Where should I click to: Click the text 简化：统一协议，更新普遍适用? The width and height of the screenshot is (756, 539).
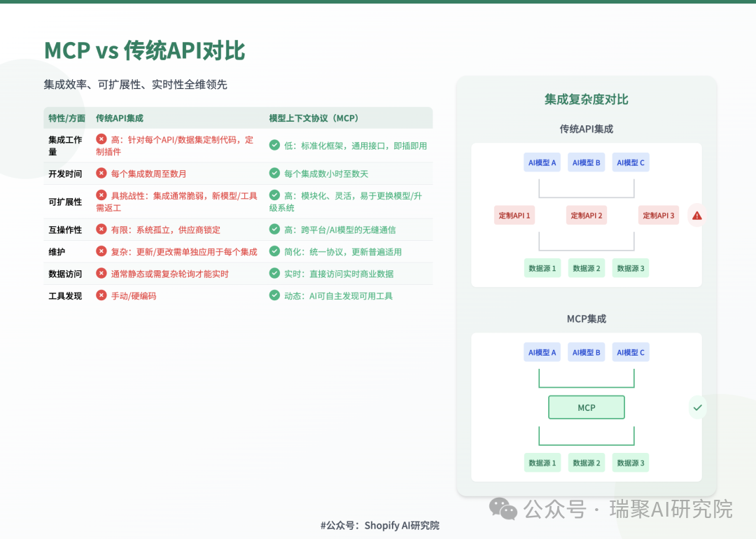[x=343, y=252]
